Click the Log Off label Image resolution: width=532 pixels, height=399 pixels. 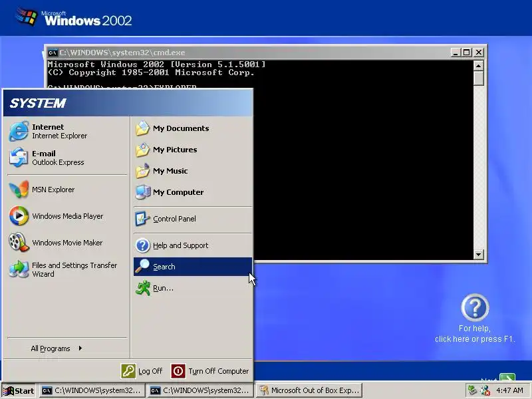(150, 371)
